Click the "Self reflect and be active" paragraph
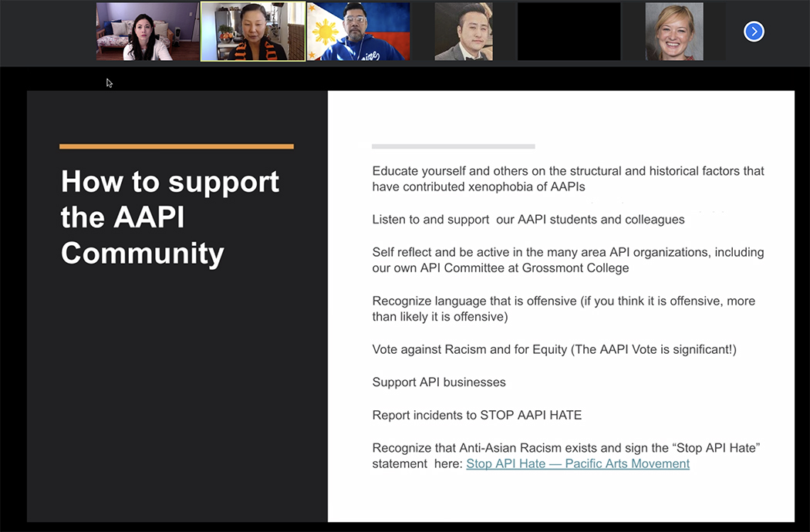 coord(568,260)
